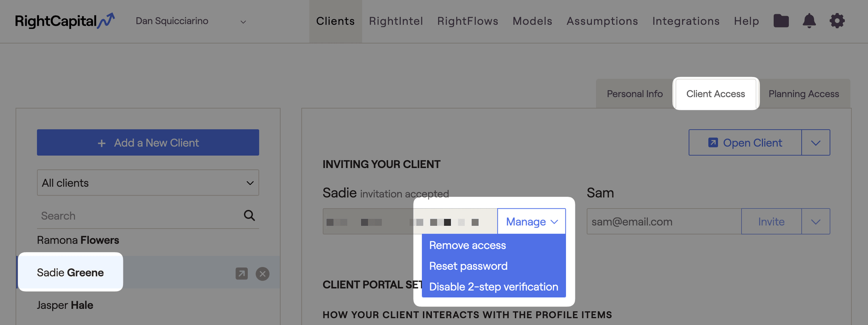
Task: Open the All clients filter dropdown
Action: click(148, 183)
